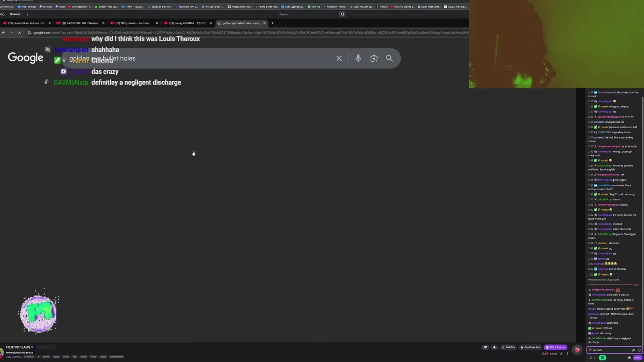Open stream options three-dot menu

(x=568, y=354)
